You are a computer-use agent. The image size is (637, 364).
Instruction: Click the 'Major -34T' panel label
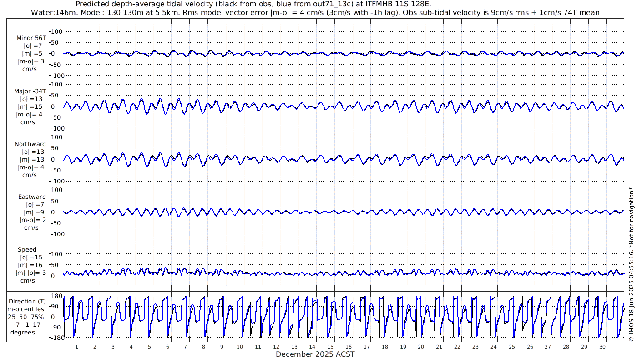click(x=30, y=91)
